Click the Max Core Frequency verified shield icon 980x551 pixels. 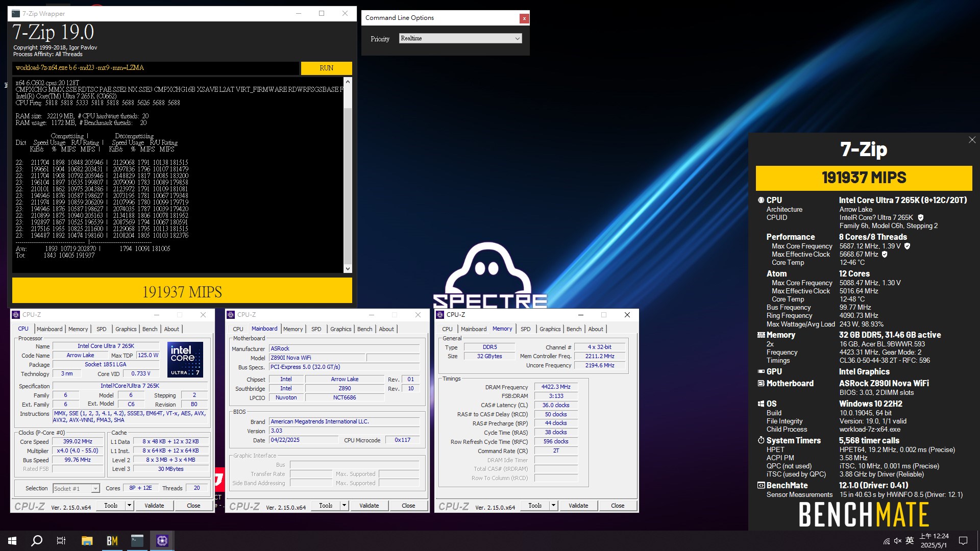(907, 246)
